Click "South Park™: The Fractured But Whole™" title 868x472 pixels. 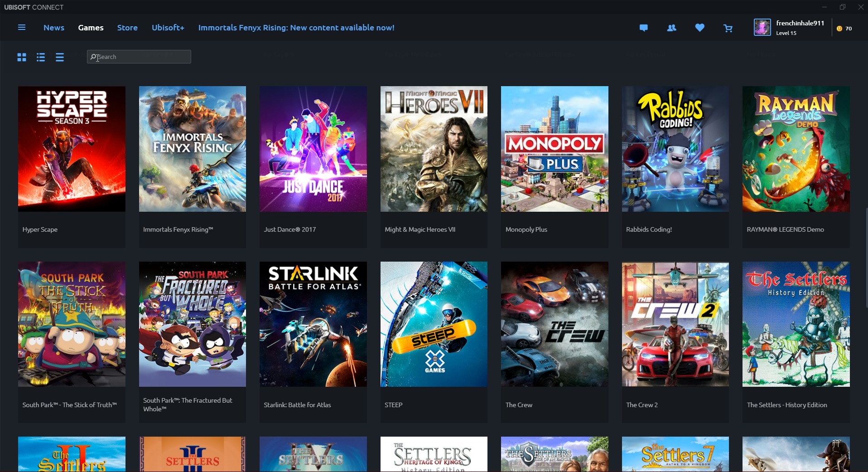[188, 404]
